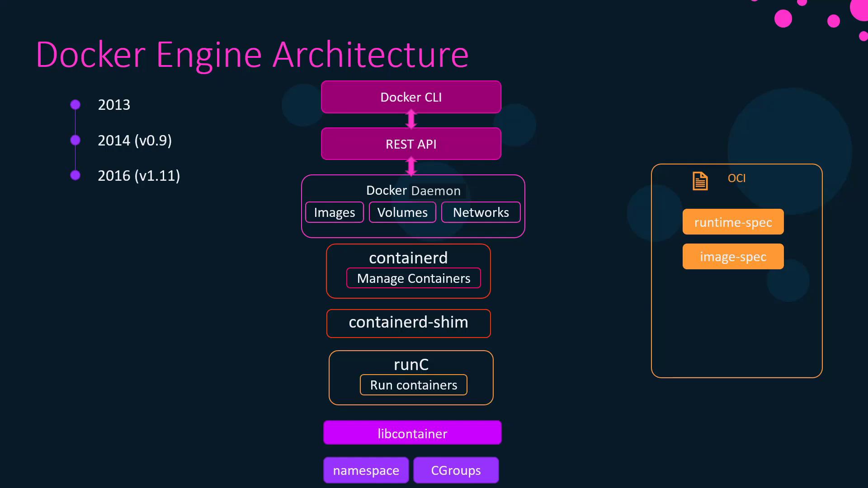
Task: Select the Networks box in Docker Daemon
Action: (481, 212)
